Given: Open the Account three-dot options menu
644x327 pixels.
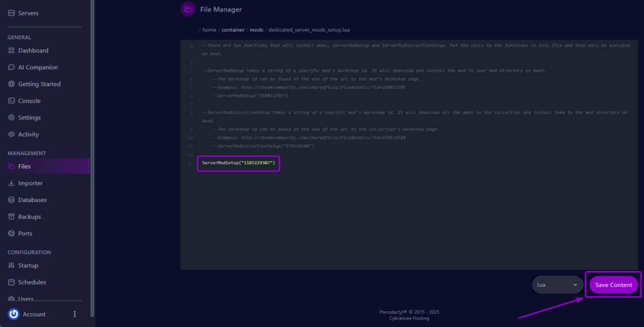Looking at the screenshot, I should [75, 314].
